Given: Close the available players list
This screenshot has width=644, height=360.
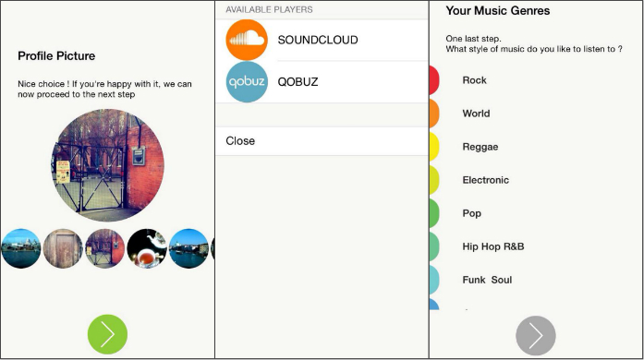Looking at the screenshot, I should [x=322, y=141].
